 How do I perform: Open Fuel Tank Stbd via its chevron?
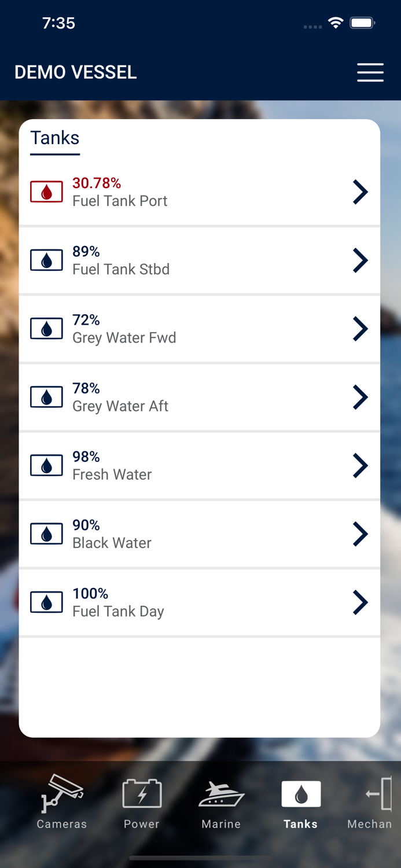pyautogui.click(x=360, y=260)
